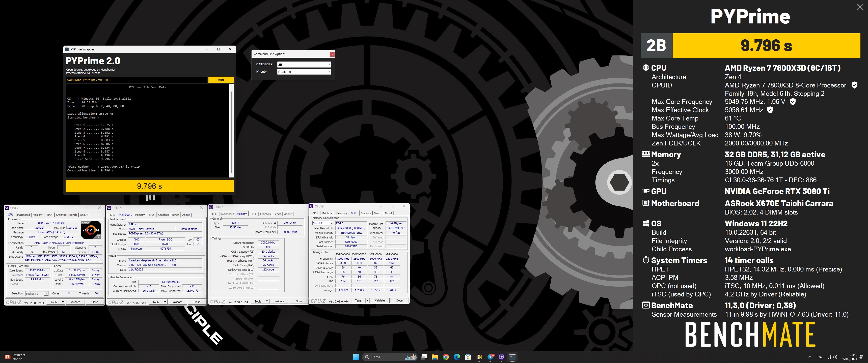This screenshot has width=868, height=363.
Task: Expand Tools dropdown arrow in CPU-Z Memory window
Action: 267,301
